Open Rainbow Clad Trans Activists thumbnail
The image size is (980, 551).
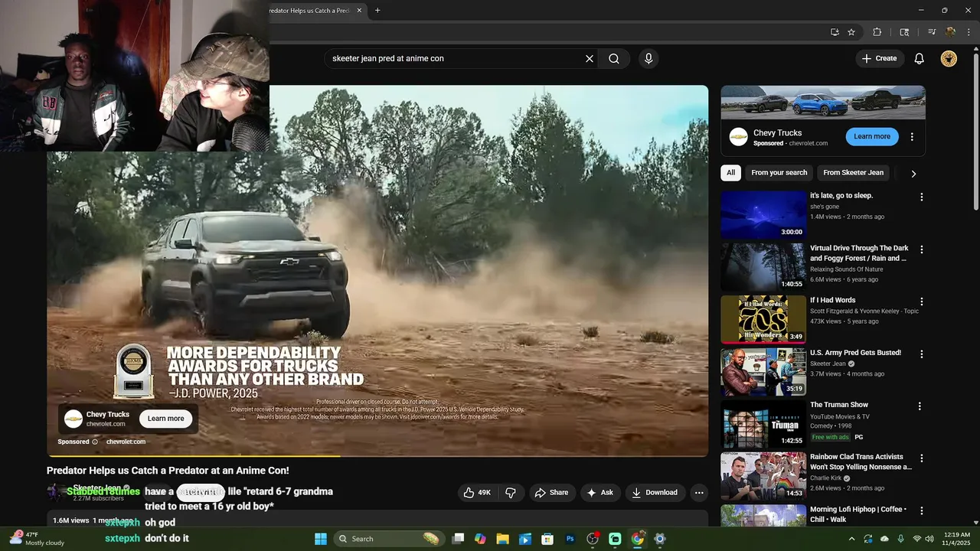763,476
